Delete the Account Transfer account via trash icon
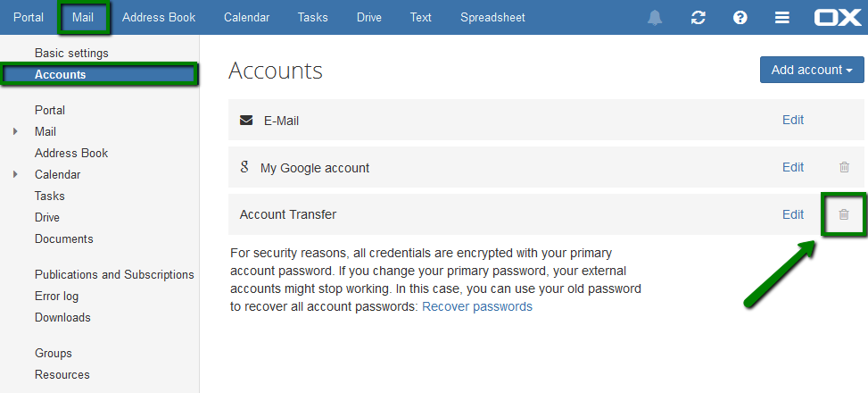 point(844,214)
